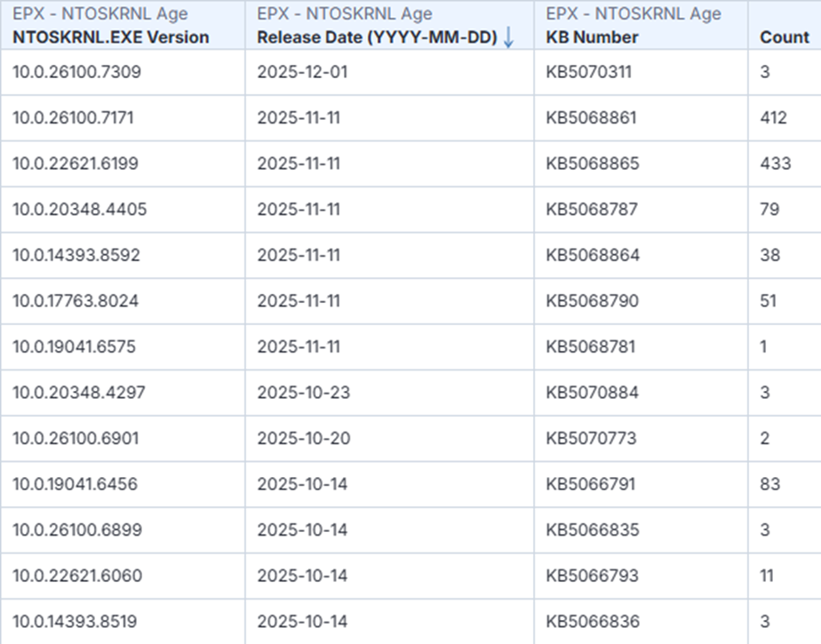This screenshot has height=644, width=821.
Task: Click KB5070773 cell
Action: (x=591, y=438)
